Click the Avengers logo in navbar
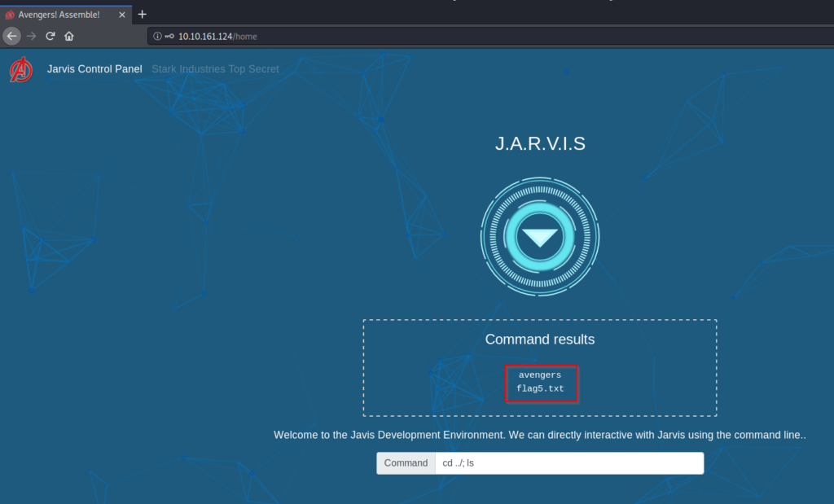Screen dimensions: 834x504 point(21,70)
